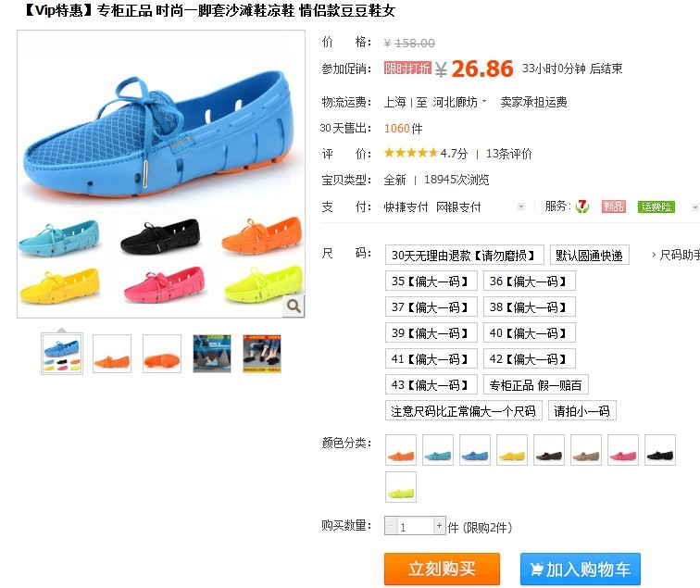Viewport: 700px width, 588px height.
Task: Click the 立刻购买 buy now button
Action: 442,569
